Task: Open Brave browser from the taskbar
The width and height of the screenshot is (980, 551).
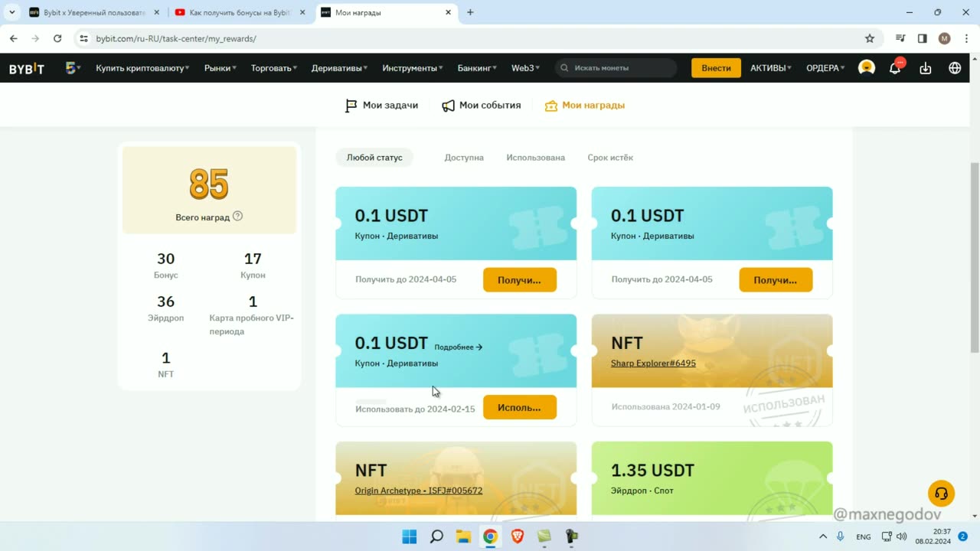Action: 518,536
